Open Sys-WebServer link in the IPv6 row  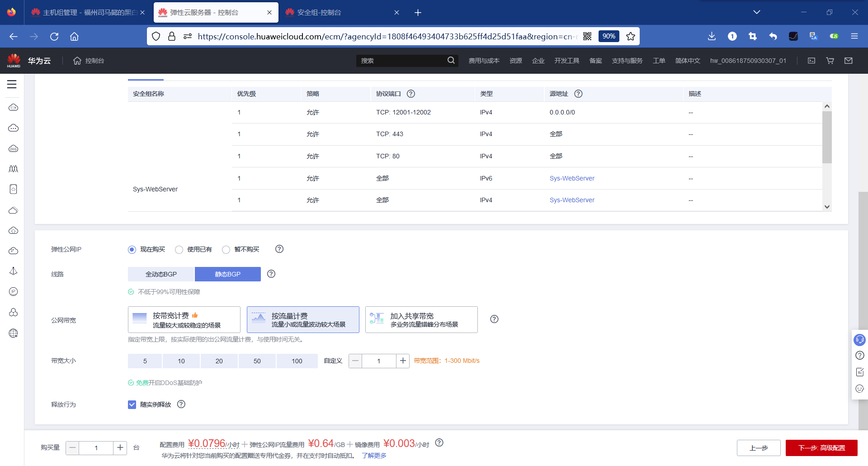point(572,178)
